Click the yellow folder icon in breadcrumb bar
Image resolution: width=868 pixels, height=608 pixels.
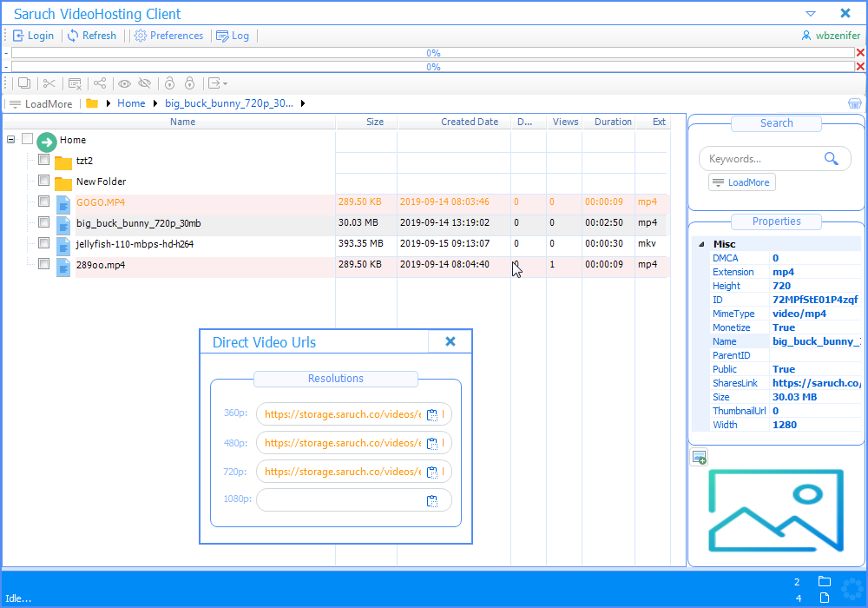[93, 103]
